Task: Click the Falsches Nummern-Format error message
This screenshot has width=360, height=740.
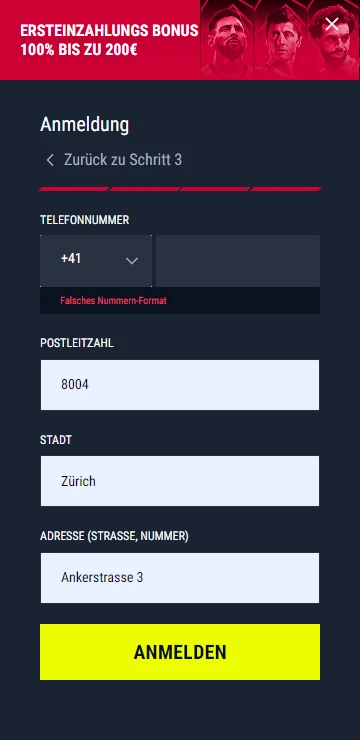Action: tap(113, 301)
